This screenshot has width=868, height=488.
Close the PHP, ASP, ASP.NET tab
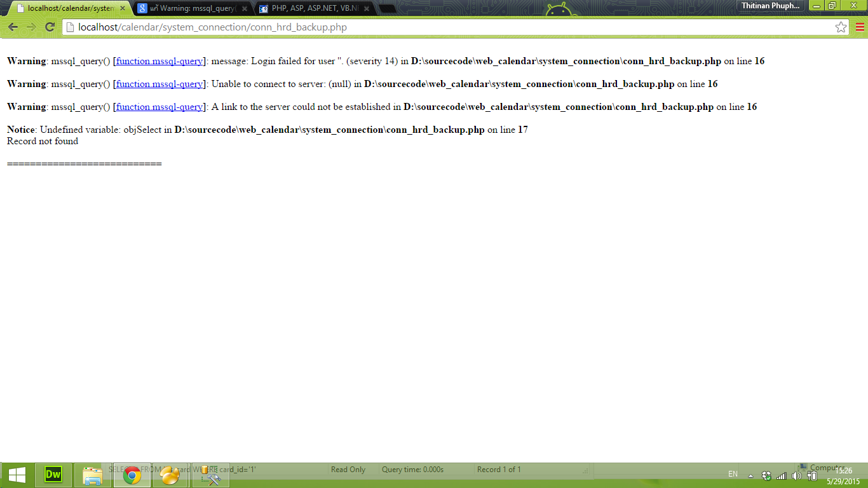pos(367,9)
